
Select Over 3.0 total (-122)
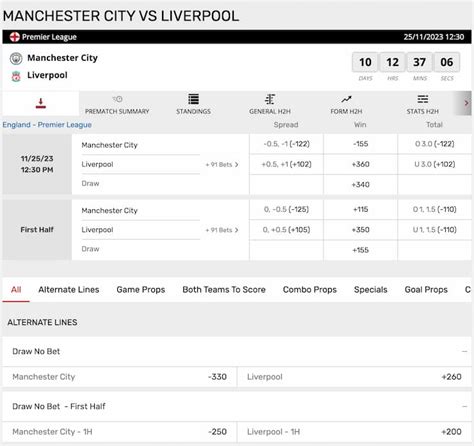pos(435,144)
